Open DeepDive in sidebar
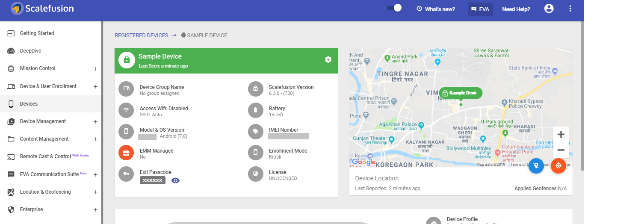Image resolution: width=644 pixels, height=224 pixels. tap(30, 51)
